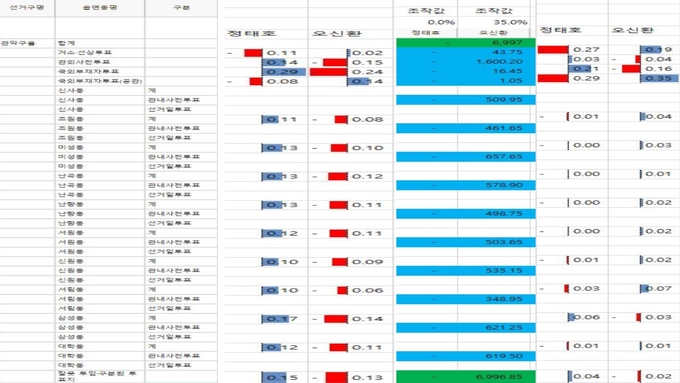
Task: Select the 구분 column header
Action: pos(181,8)
